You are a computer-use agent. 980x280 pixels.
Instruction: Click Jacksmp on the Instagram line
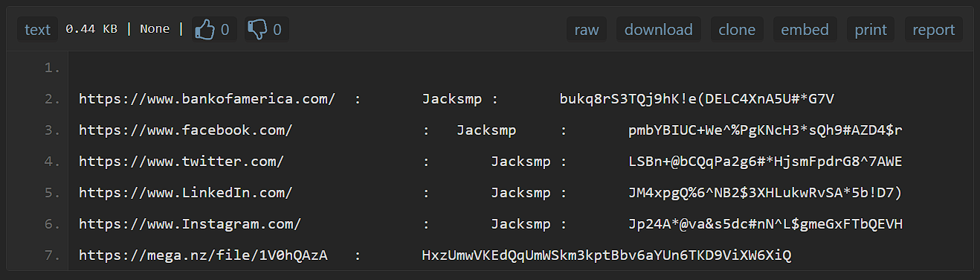click(520, 224)
